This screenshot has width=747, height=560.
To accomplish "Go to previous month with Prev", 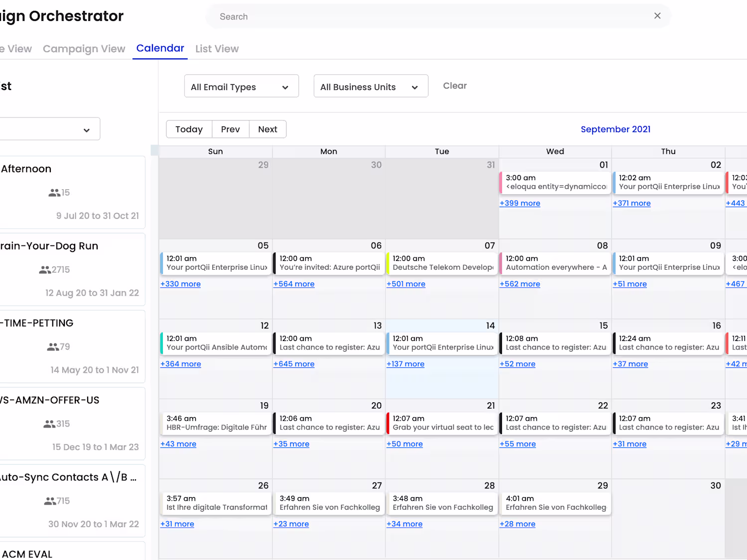I will pos(230,129).
